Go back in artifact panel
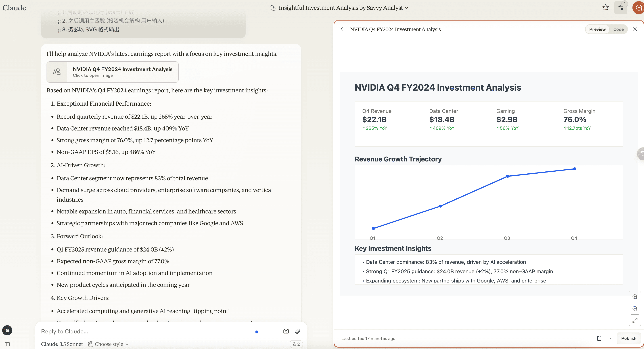The image size is (644, 349). click(343, 29)
